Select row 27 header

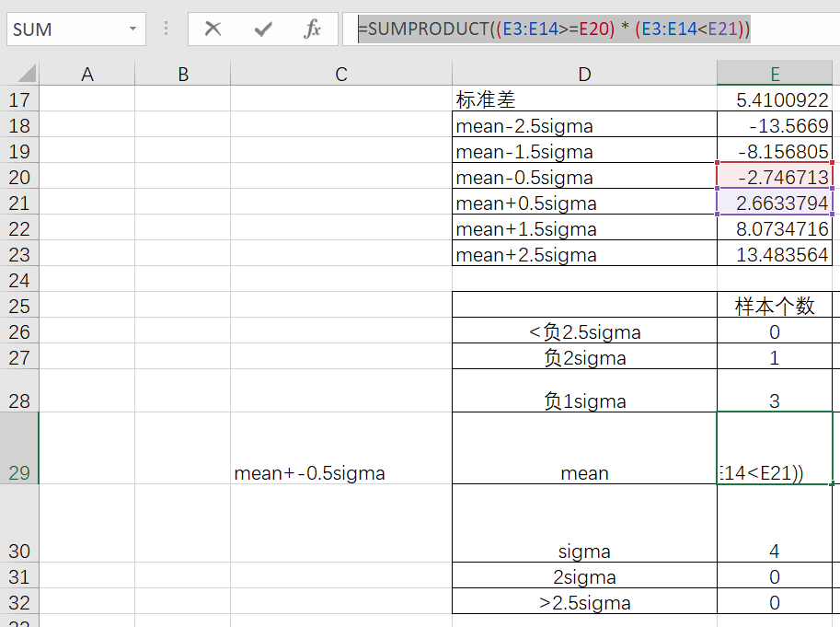click(x=19, y=357)
